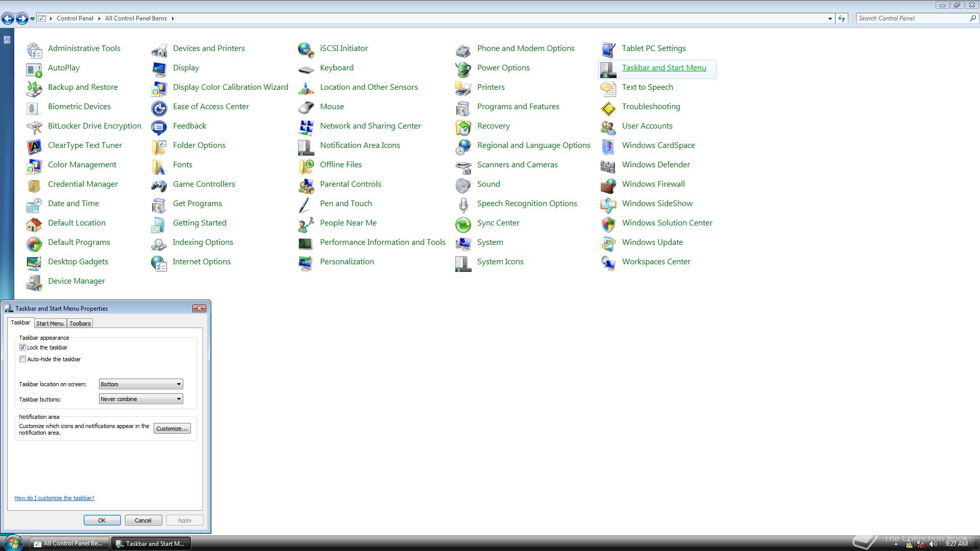
Task: Expand the address bar history dropdown arrow
Action: pyautogui.click(x=829, y=18)
